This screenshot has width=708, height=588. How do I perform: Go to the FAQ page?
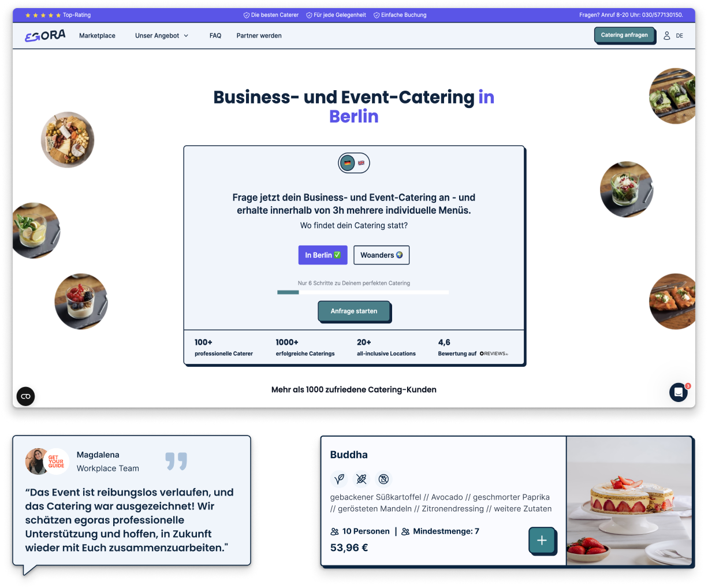pyautogui.click(x=215, y=36)
